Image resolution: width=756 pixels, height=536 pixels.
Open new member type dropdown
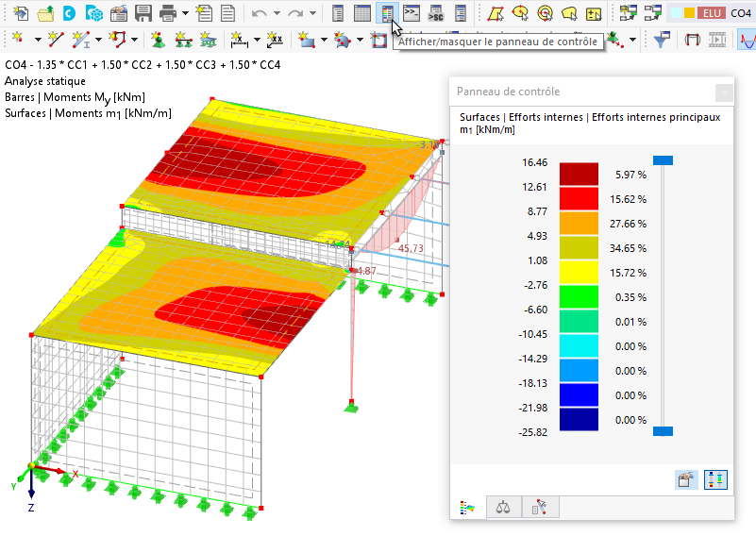[x=98, y=40]
